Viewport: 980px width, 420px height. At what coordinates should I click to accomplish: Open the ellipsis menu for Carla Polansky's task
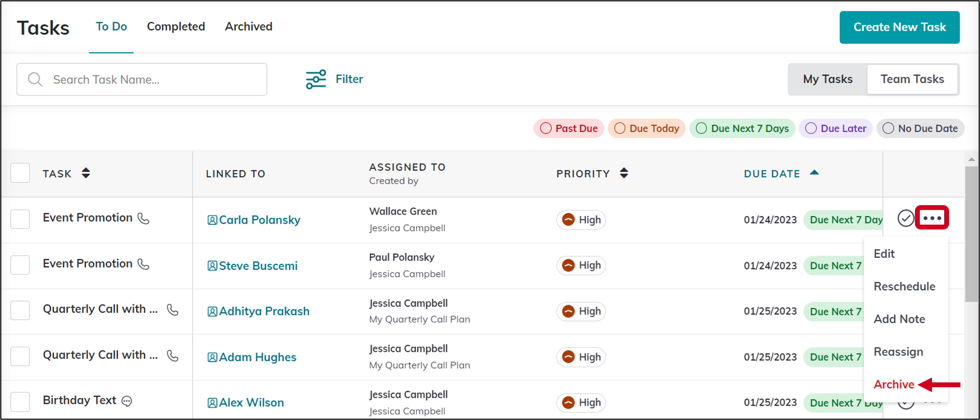[x=932, y=218]
